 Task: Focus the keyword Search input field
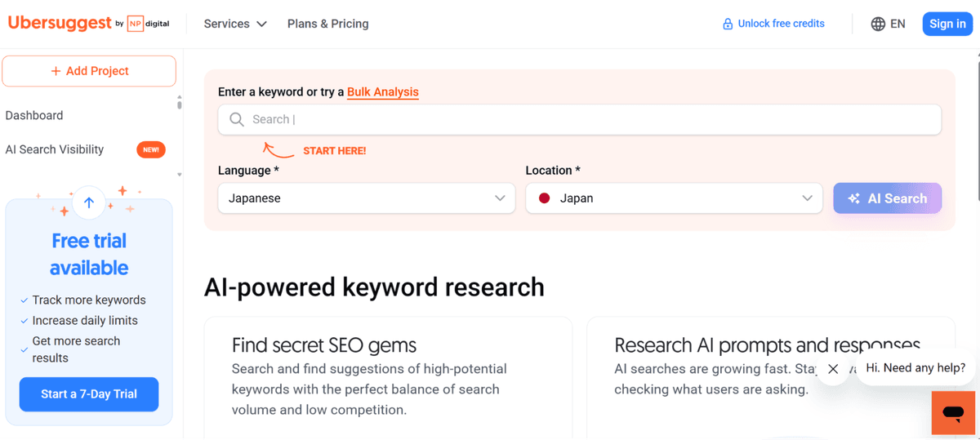pyautogui.click(x=579, y=119)
